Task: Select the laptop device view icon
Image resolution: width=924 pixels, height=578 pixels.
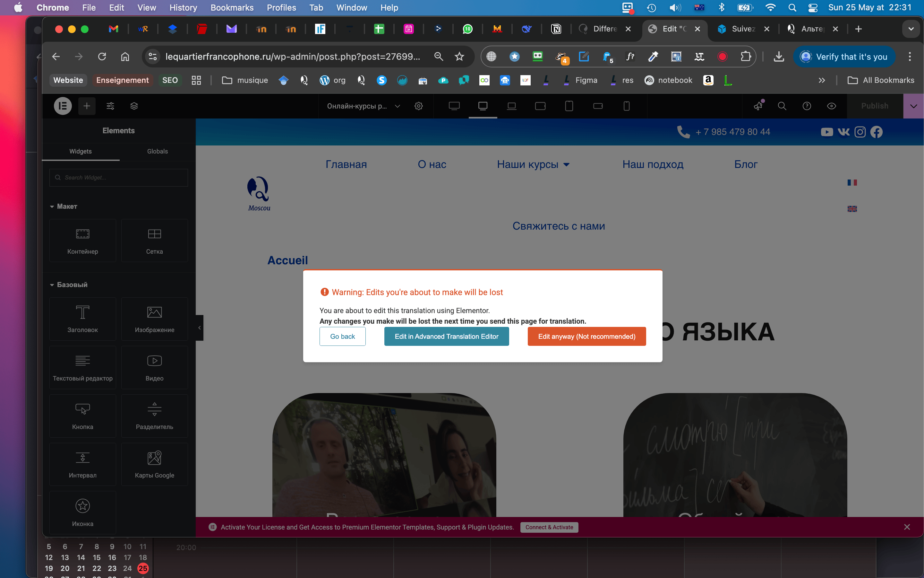Action: [512, 106]
